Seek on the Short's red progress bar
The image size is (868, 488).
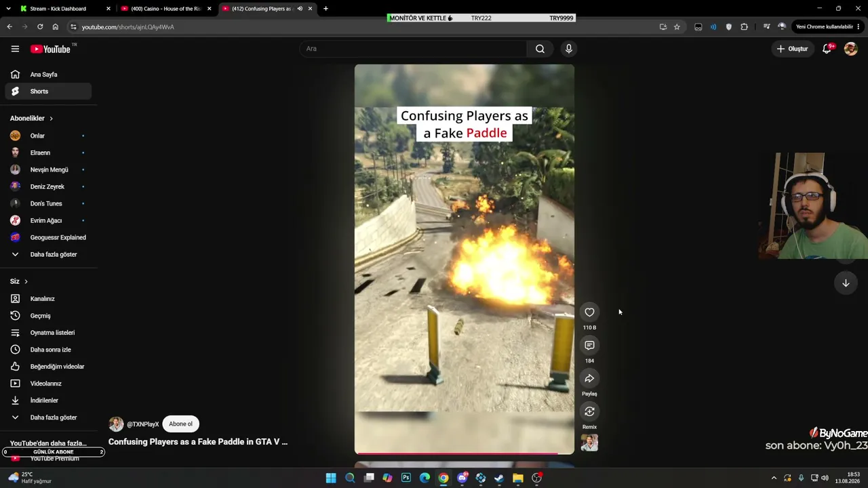pos(465,453)
